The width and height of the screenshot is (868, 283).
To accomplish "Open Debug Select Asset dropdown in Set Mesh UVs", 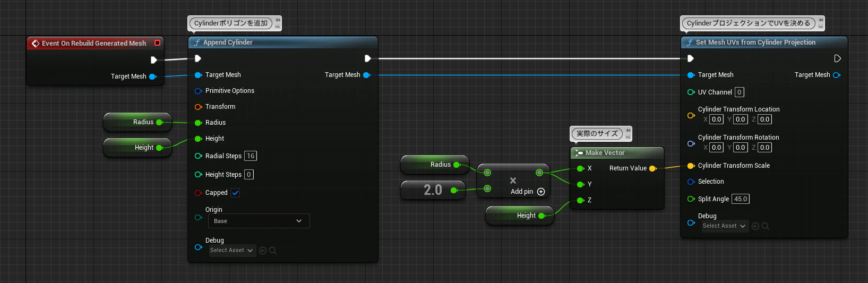I will pos(724,226).
